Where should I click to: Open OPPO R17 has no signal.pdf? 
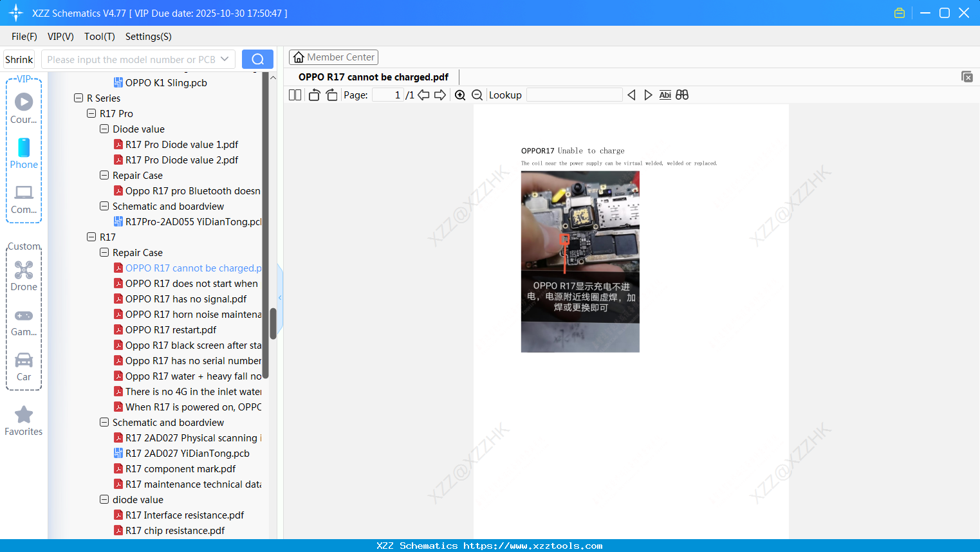(186, 299)
